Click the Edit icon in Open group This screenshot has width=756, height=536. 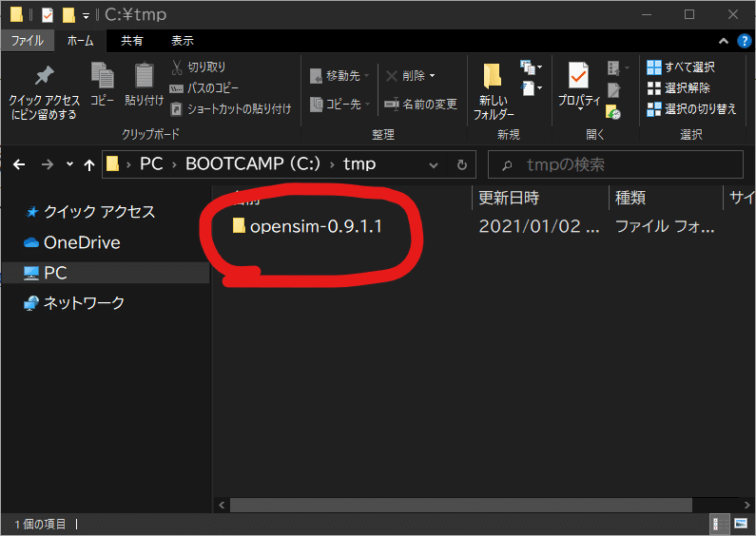(x=613, y=89)
